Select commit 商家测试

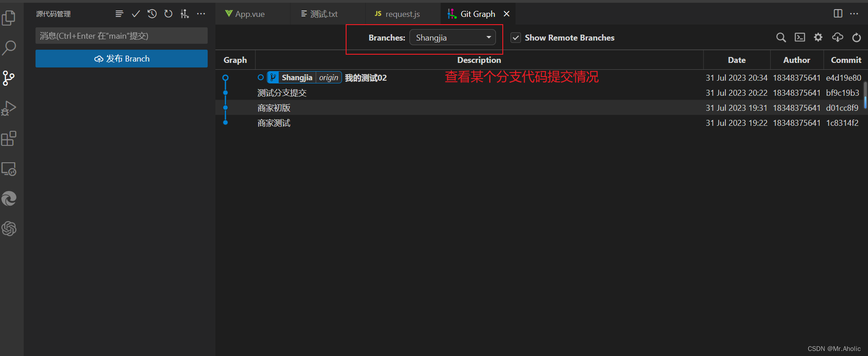274,123
